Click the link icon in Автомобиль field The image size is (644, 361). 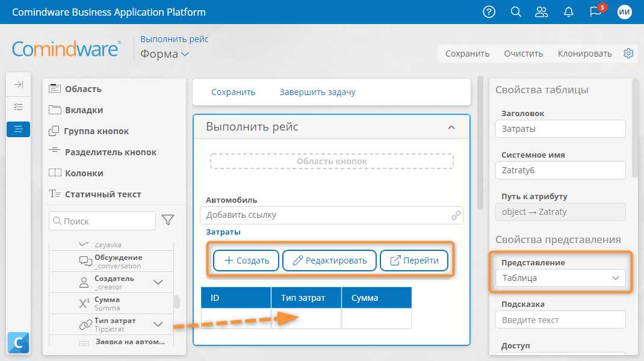coord(456,215)
